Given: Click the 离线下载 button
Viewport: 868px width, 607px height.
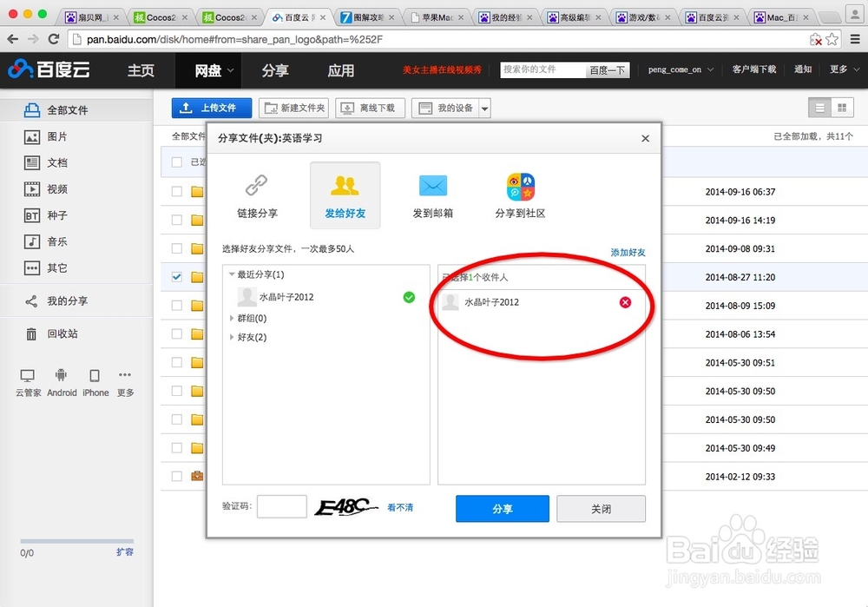Looking at the screenshot, I should (x=370, y=108).
